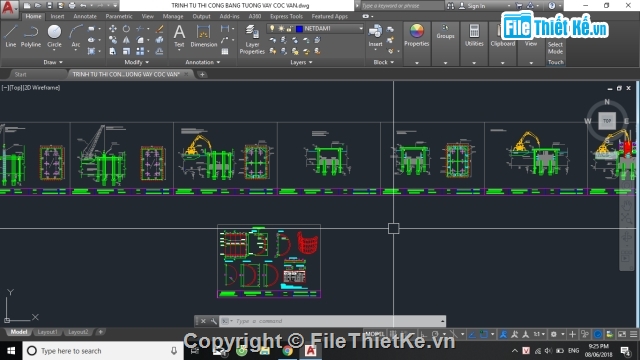The height and width of the screenshot is (360, 640).
Task: Switch to the Layout1 tab
Action: (x=47, y=332)
